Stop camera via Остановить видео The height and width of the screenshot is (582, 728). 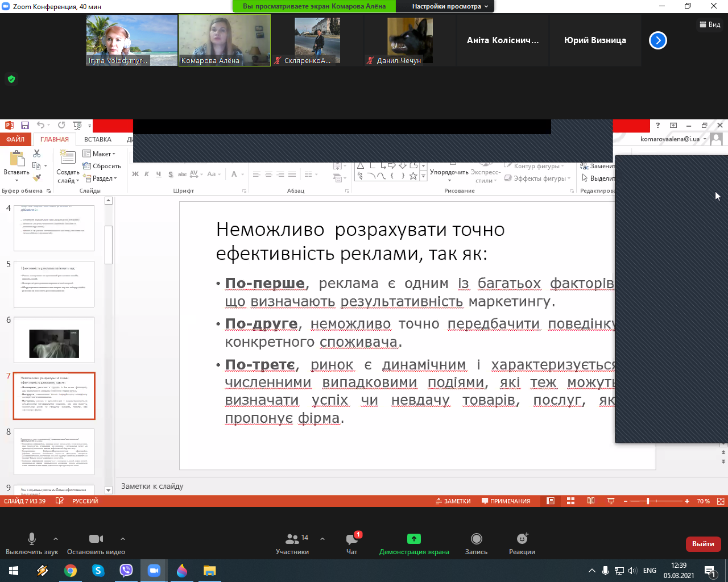(96, 543)
